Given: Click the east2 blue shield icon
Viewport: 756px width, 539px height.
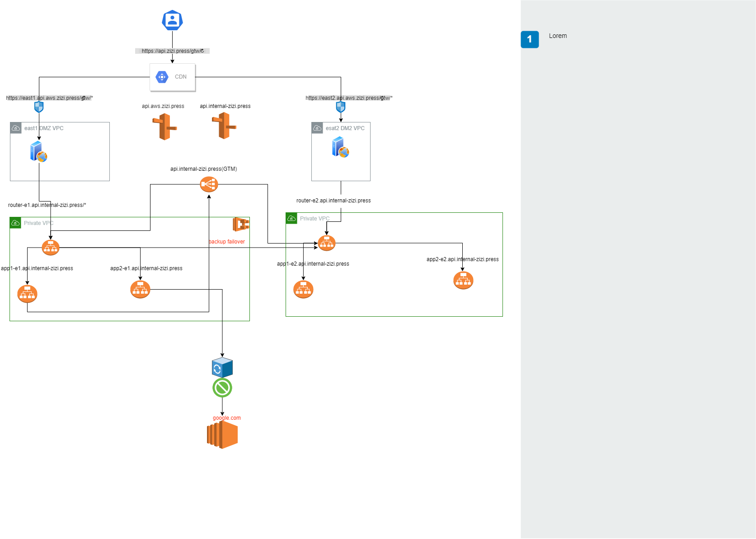Looking at the screenshot, I should coord(341,107).
